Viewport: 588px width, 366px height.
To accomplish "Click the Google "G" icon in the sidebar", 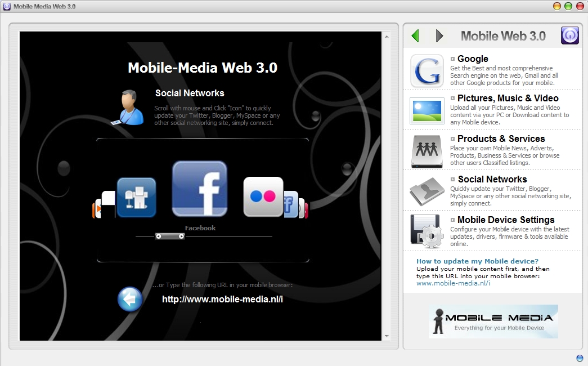I will click(427, 71).
